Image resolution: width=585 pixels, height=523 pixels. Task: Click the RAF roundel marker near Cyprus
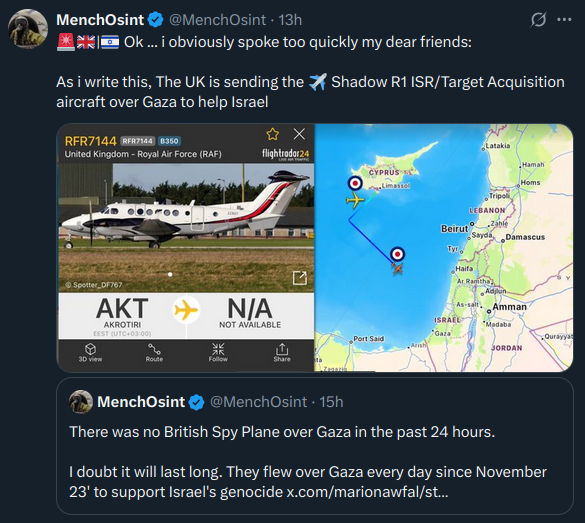355,183
